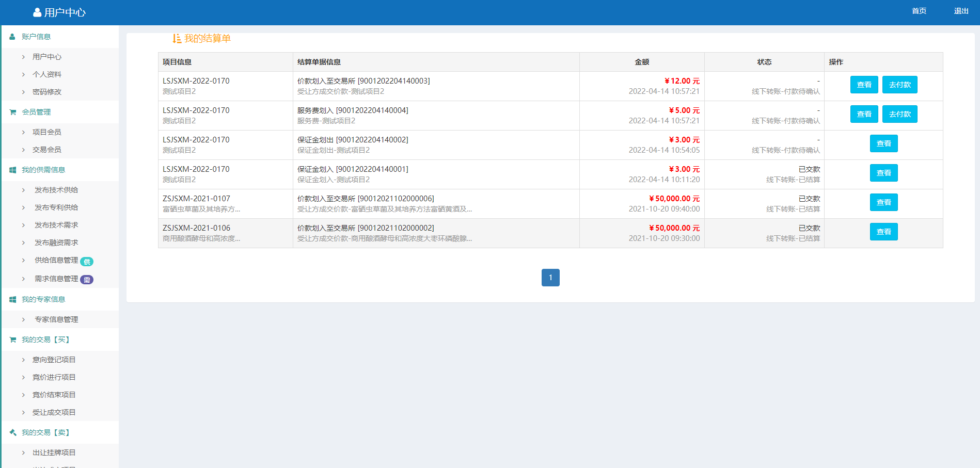This screenshot has height=468, width=980.
Task: Click chevron before 出让挂牌项目
Action: (x=23, y=453)
